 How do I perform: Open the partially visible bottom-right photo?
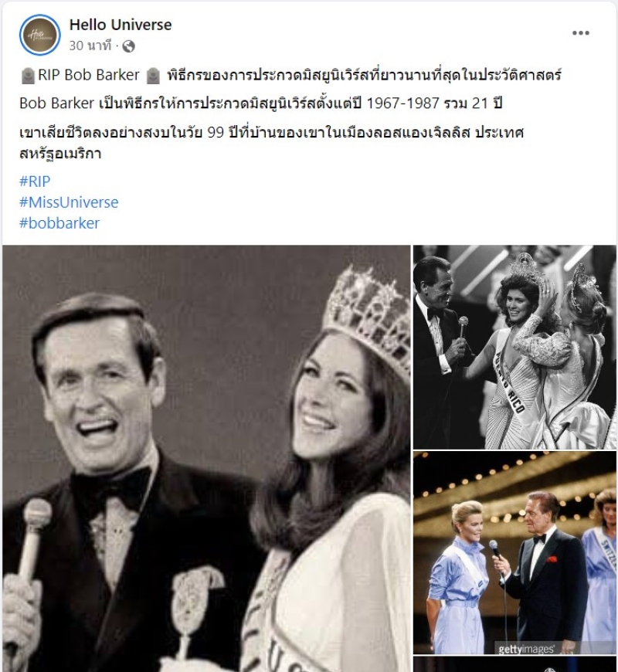pyautogui.click(x=514, y=664)
